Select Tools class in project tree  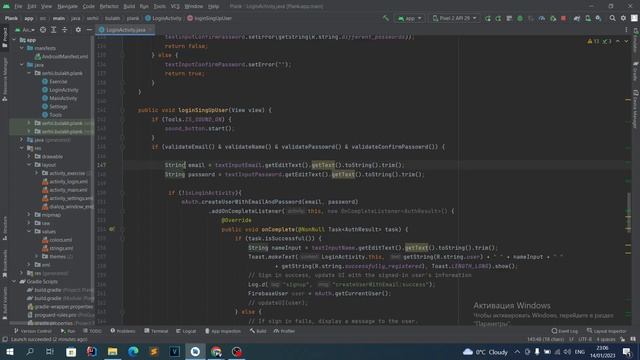(52, 115)
